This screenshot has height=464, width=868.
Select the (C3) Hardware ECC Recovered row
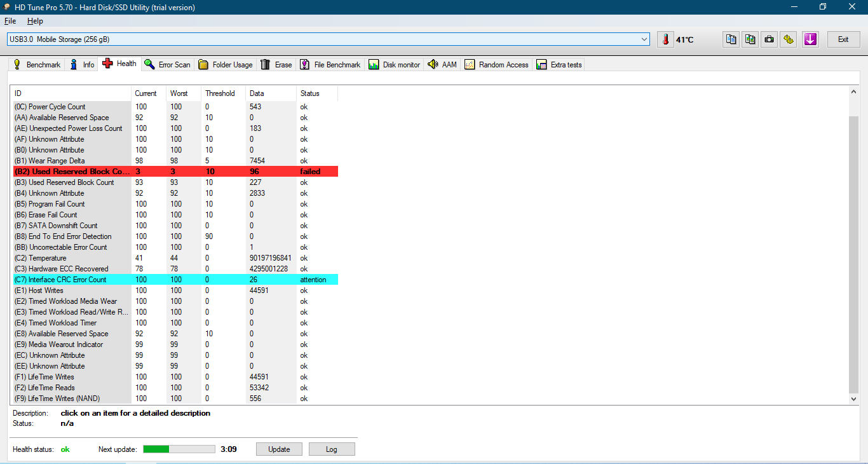[175, 269]
